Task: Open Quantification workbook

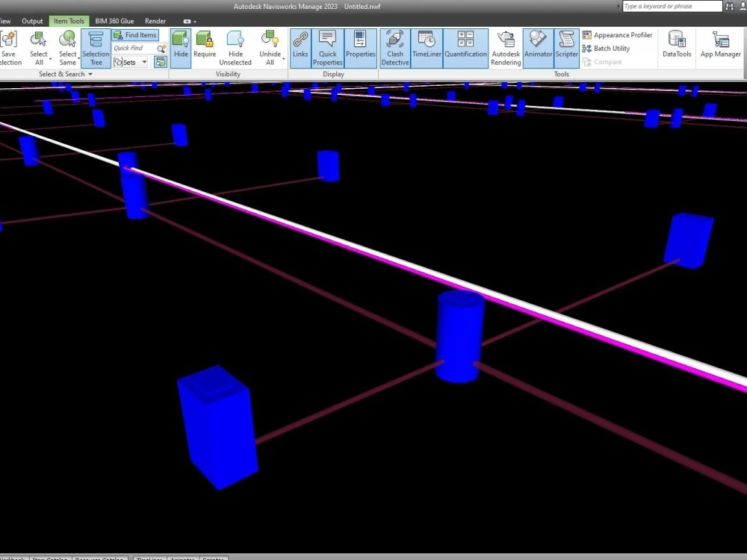Action: tap(465, 45)
